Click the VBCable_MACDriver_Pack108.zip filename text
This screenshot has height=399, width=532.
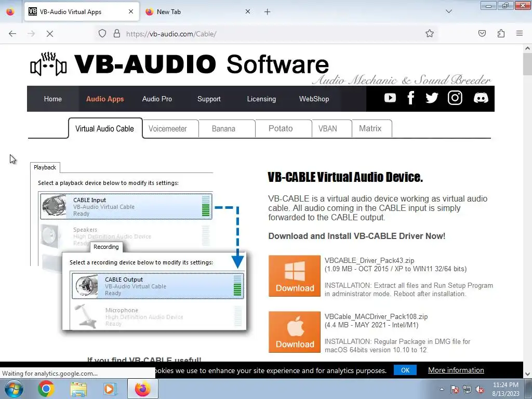click(376, 316)
